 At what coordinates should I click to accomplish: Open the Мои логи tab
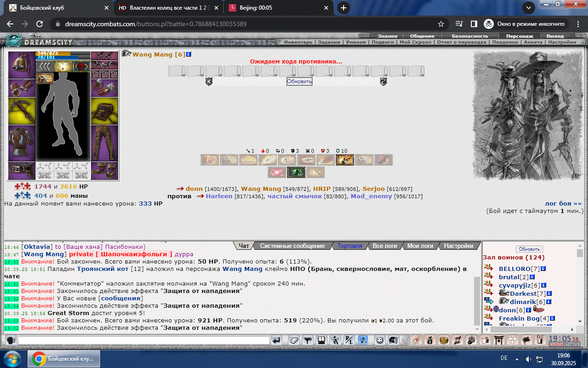420,246
